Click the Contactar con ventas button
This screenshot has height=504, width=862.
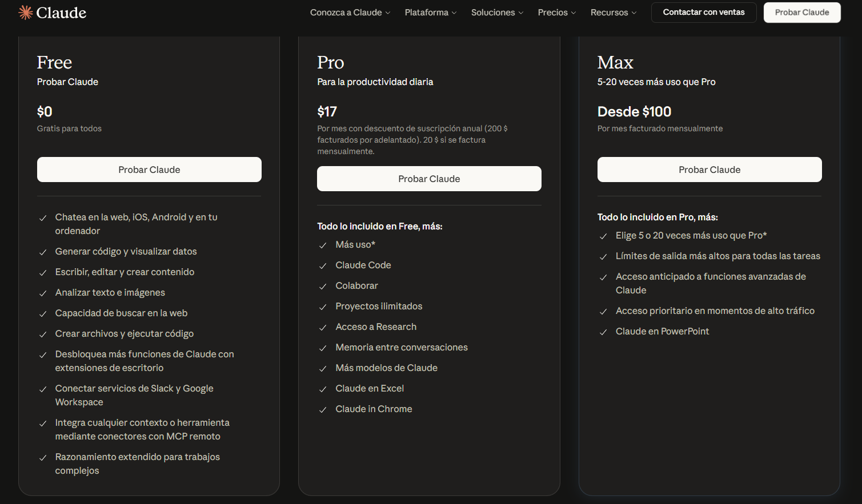click(703, 13)
